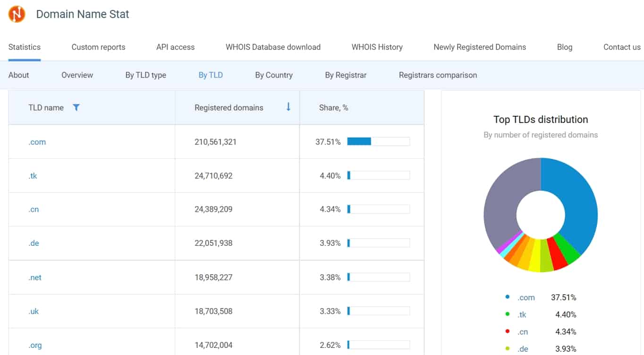Select the By TLD sub-tab
This screenshot has height=355, width=644.
211,75
